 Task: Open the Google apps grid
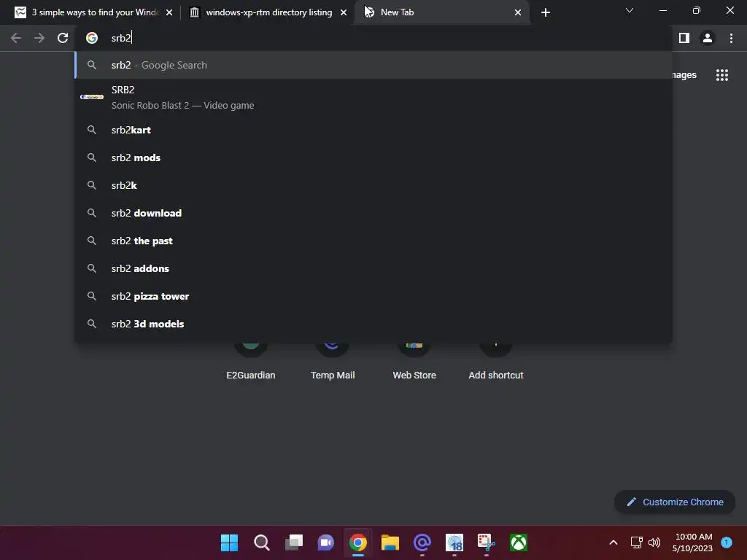[x=722, y=75]
